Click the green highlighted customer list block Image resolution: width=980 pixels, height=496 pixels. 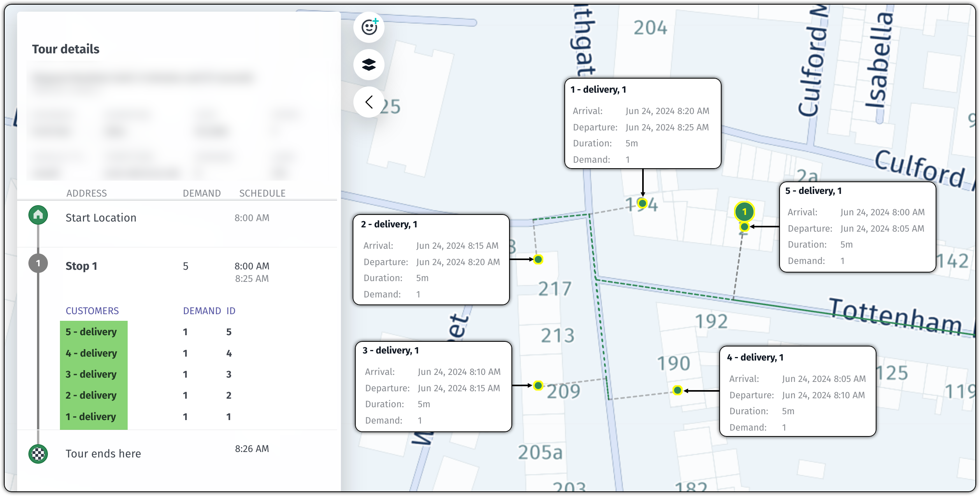coord(94,374)
